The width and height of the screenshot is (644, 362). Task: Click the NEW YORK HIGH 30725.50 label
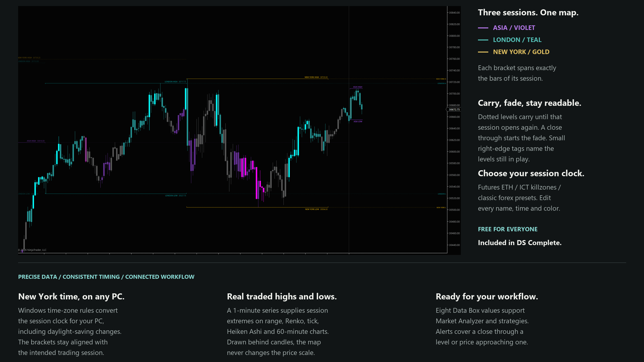point(316,77)
